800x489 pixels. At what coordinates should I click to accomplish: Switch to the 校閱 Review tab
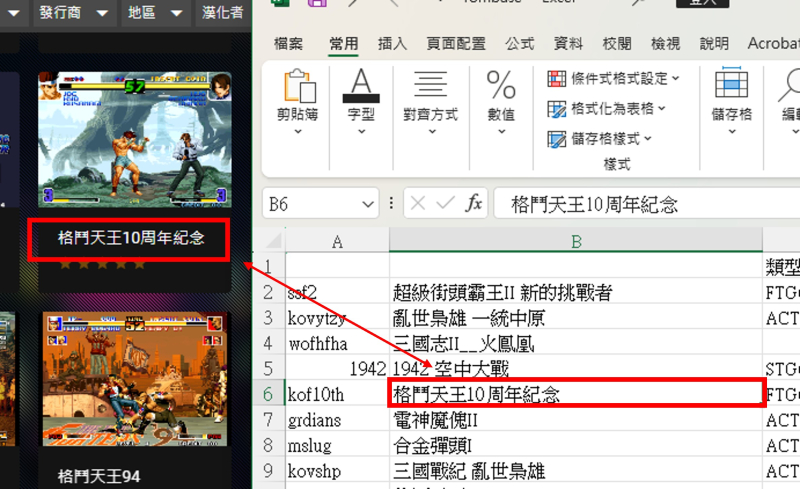coord(616,44)
